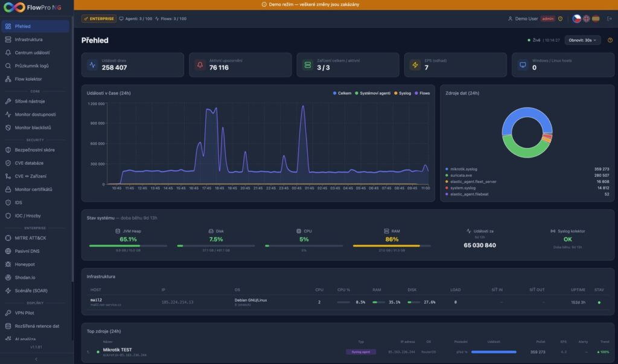This screenshot has height=364, width=618.
Task: Open the Obnovit: 30s refresh dropdown
Action: pyautogui.click(x=582, y=40)
